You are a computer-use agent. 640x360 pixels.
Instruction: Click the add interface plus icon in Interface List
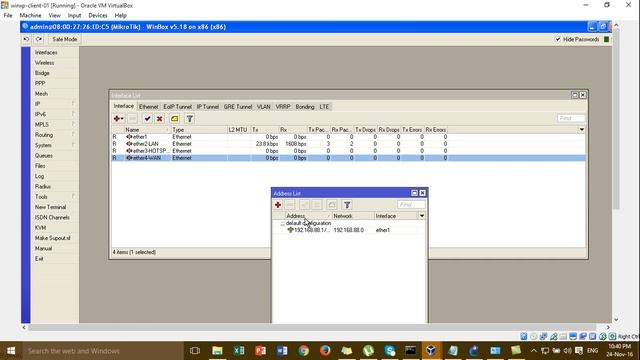point(118,118)
